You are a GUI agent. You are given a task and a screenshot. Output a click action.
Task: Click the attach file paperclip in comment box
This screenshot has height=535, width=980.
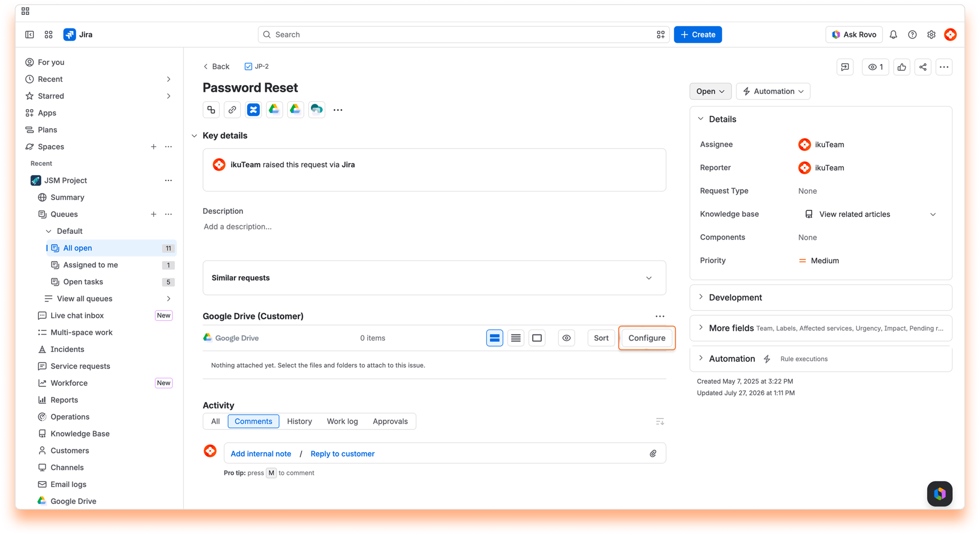tap(653, 454)
